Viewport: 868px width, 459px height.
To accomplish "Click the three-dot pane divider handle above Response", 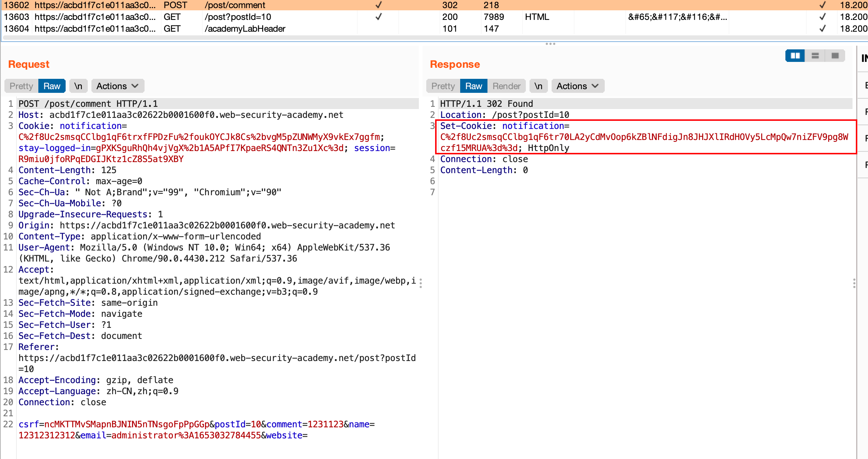I will coord(550,44).
